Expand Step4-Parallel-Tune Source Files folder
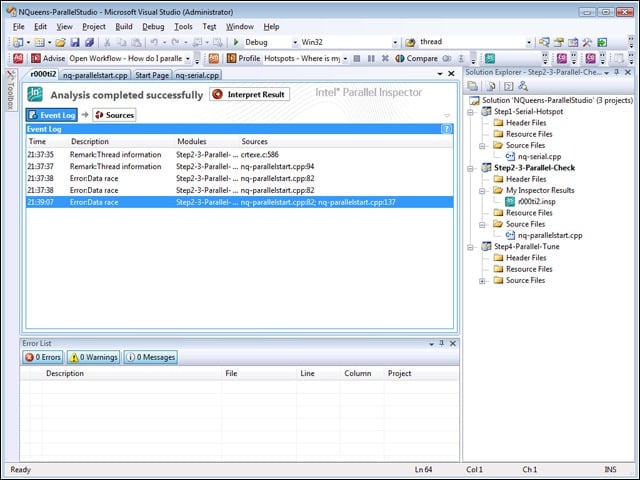Image resolution: width=640 pixels, height=480 pixels. [482, 281]
